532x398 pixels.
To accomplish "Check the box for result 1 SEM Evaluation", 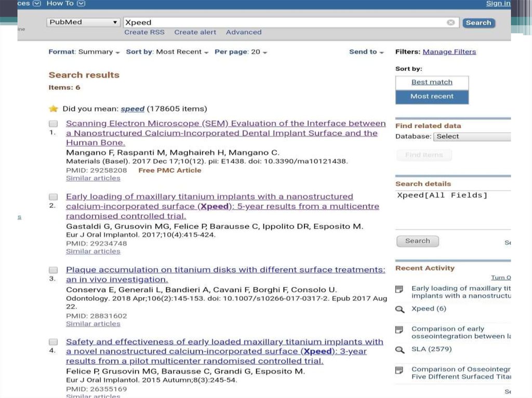I will tap(54, 123).
